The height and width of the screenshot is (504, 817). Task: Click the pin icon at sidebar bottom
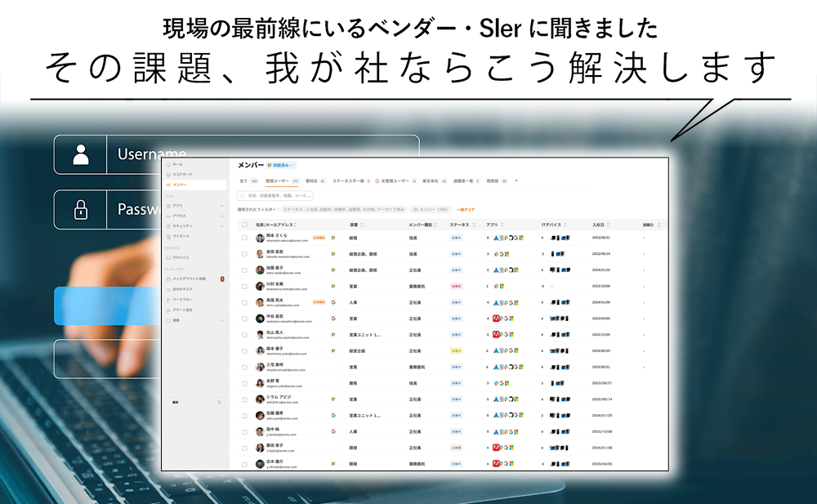[x=219, y=403]
